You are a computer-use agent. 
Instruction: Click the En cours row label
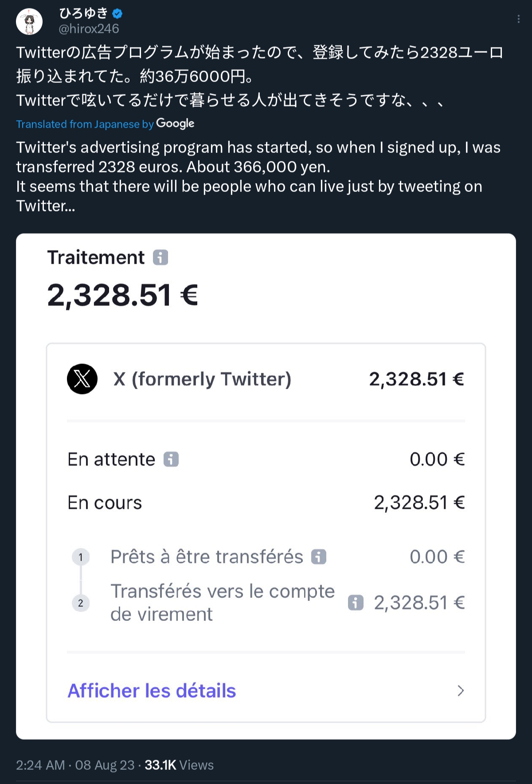[105, 503]
